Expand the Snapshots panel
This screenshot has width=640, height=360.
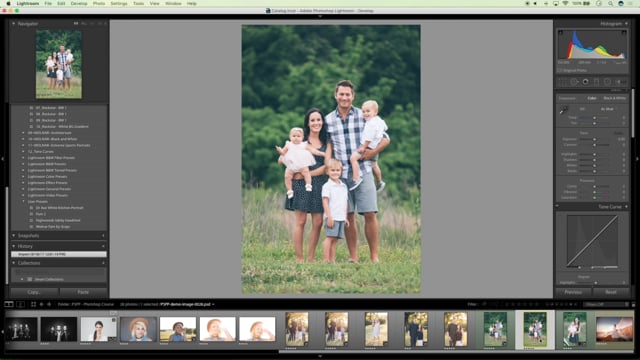pos(13,236)
